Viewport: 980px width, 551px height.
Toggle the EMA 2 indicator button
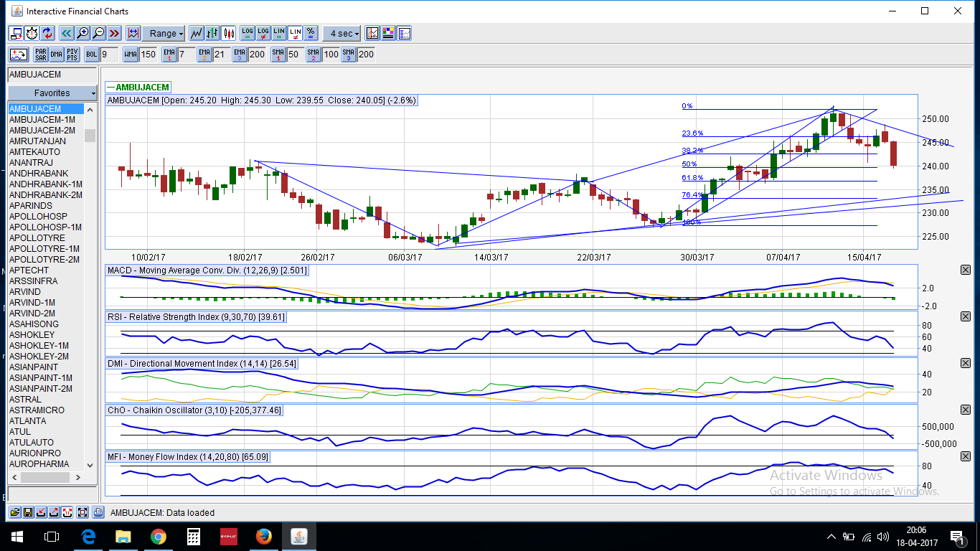point(205,54)
